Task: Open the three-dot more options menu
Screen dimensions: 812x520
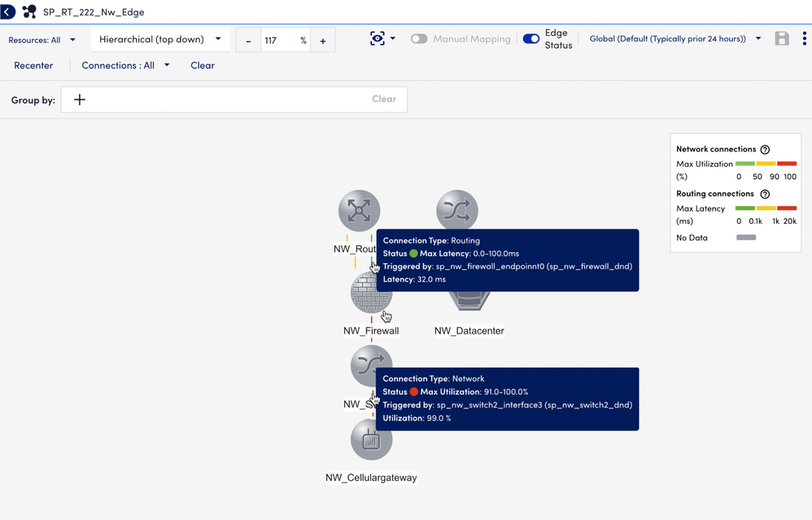Action: click(805, 39)
